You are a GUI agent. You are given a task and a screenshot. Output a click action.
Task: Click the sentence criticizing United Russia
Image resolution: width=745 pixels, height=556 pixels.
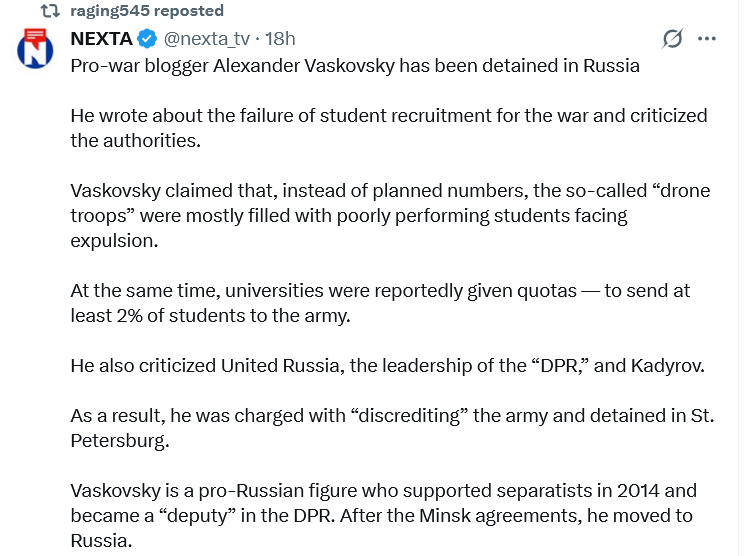click(388, 365)
